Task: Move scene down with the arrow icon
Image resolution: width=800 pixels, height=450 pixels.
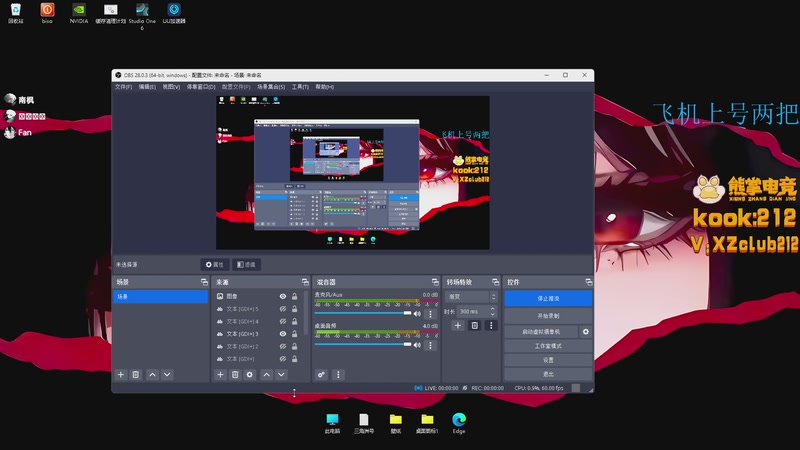Action: click(167, 374)
